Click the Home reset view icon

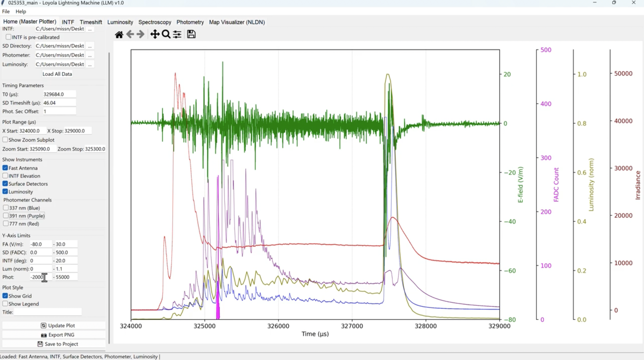click(119, 34)
